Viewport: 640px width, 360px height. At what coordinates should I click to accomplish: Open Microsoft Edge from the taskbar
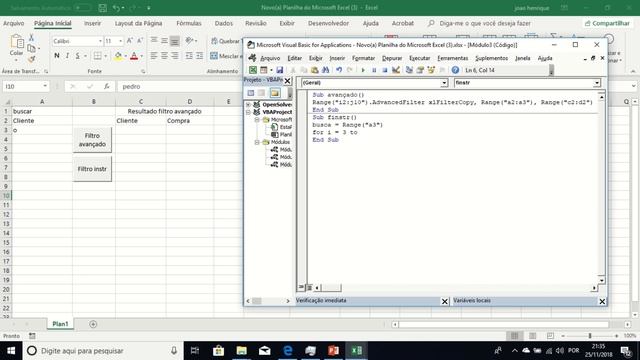pyautogui.click(x=287, y=351)
